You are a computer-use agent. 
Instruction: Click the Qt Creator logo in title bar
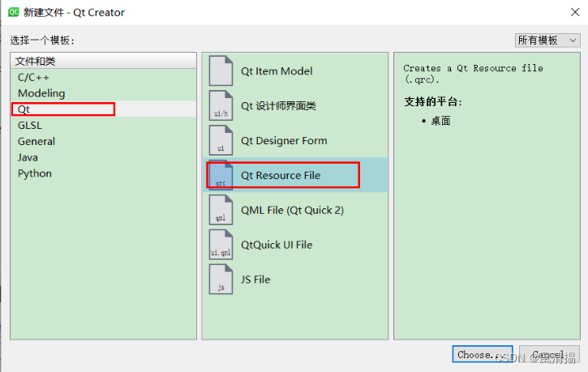14,12
